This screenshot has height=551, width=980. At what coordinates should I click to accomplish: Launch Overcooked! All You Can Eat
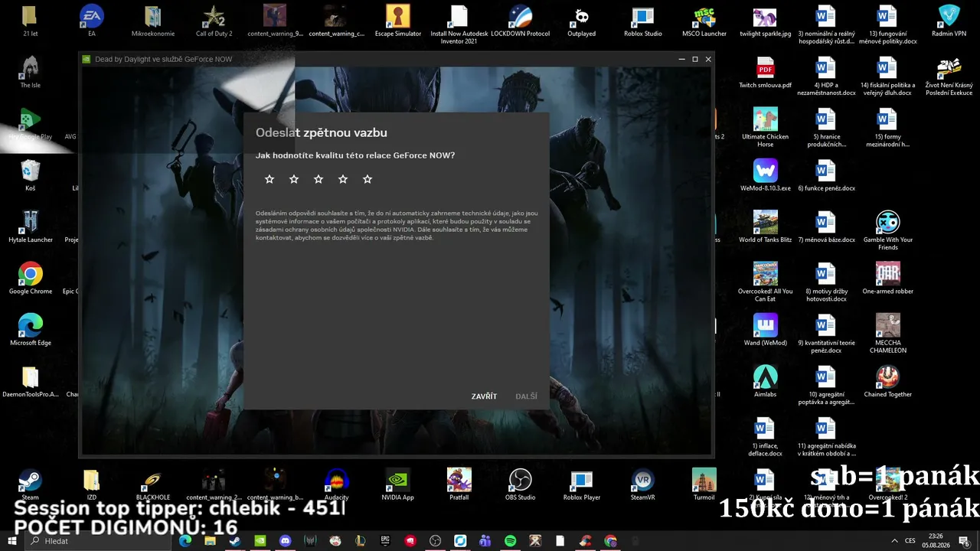766,281
